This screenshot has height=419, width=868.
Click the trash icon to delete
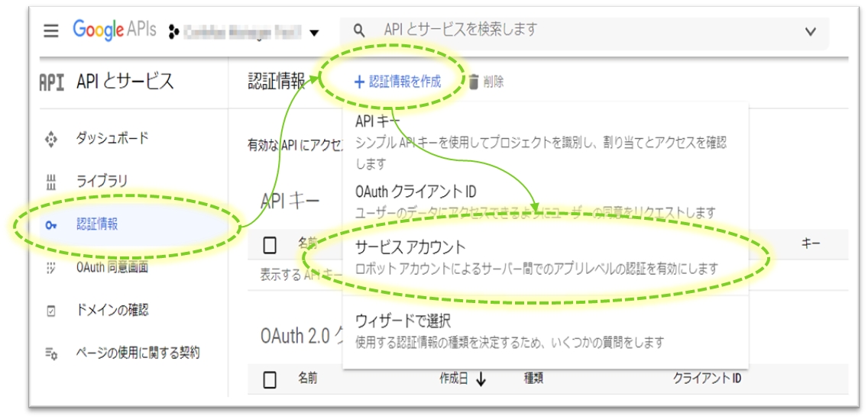(474, 82)
